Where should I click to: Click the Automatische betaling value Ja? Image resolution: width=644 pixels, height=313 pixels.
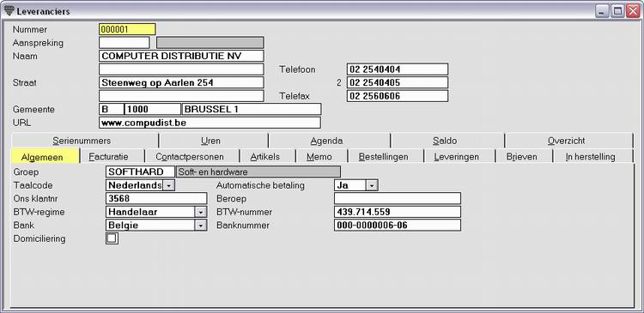coord(350,185)
